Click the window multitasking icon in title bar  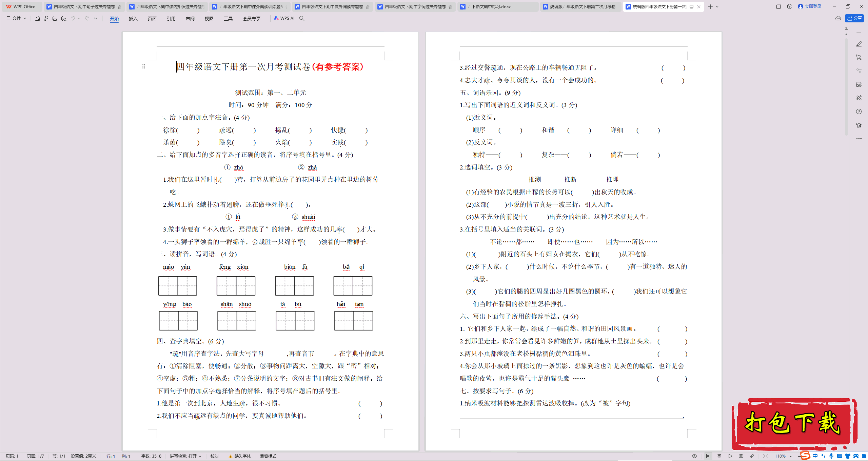tap(778, 6)
